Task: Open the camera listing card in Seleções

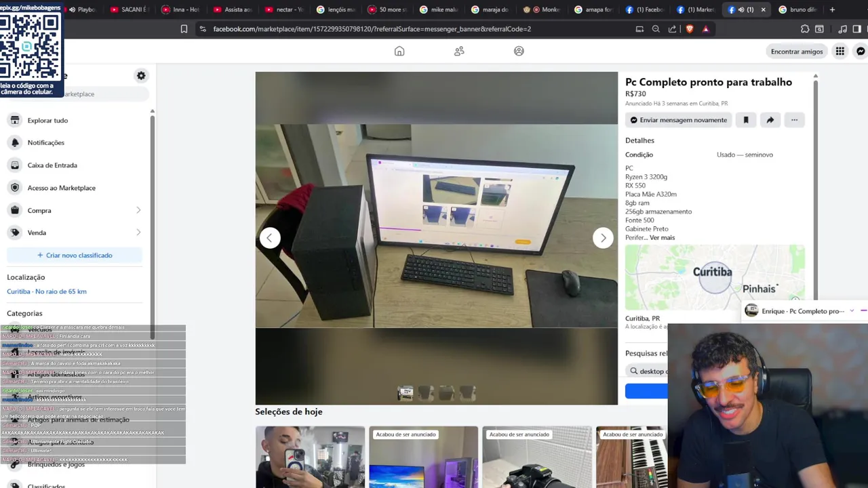Action: (x=536, y=457)
